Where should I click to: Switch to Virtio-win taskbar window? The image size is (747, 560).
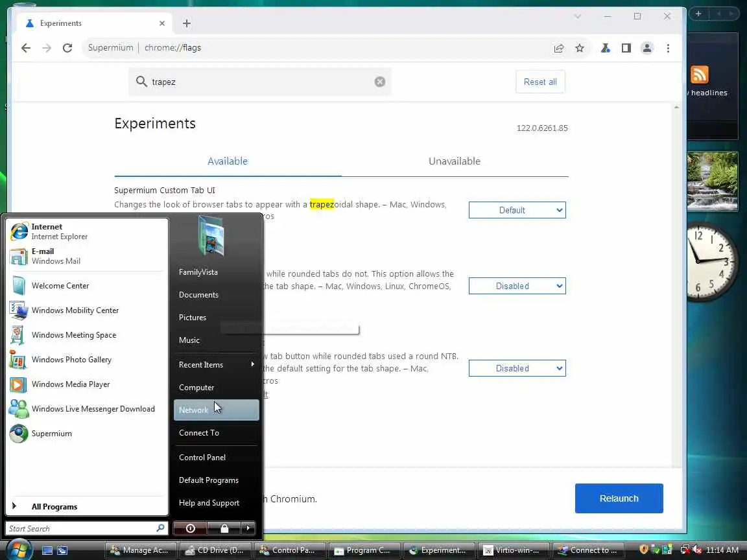coord(514,550)
